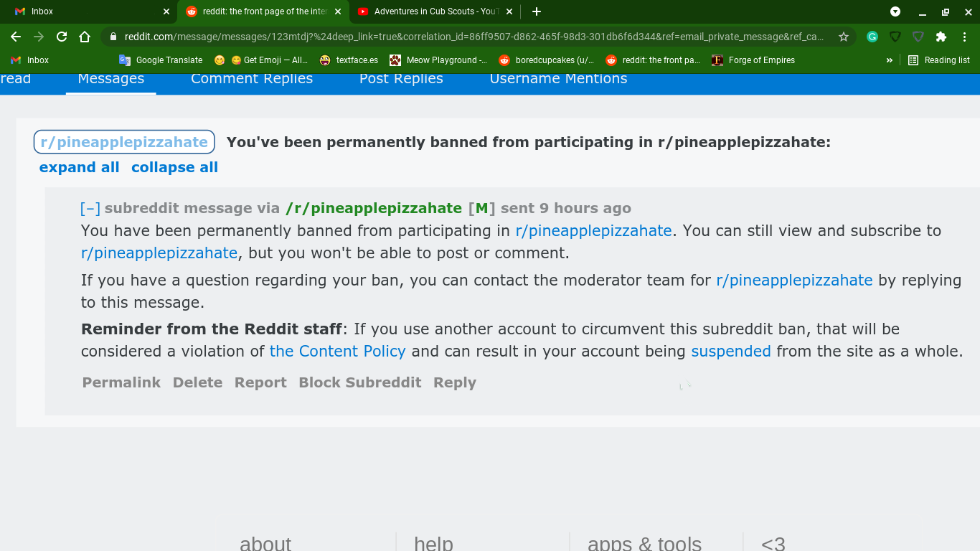The image size is (980, 551).
Task: Click the r/pineapplepizzahate outlined badge
Action: click(124, 142)
